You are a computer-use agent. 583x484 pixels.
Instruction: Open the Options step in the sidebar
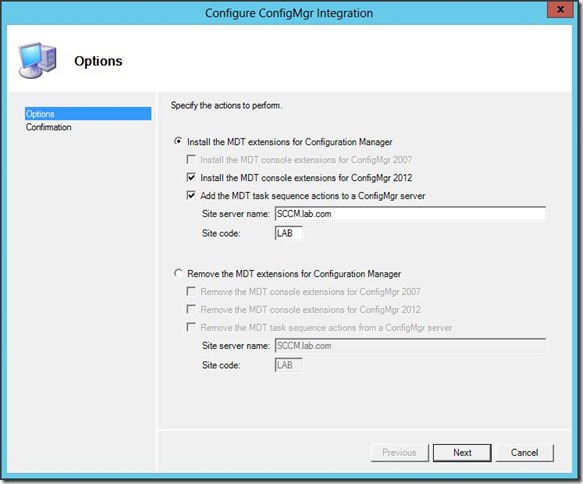coord(88,114)
